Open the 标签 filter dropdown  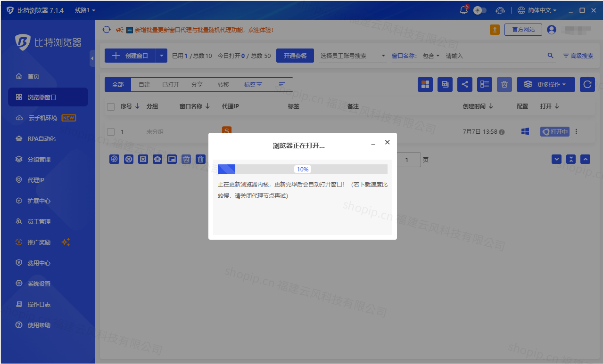click(x=253, y=85)
